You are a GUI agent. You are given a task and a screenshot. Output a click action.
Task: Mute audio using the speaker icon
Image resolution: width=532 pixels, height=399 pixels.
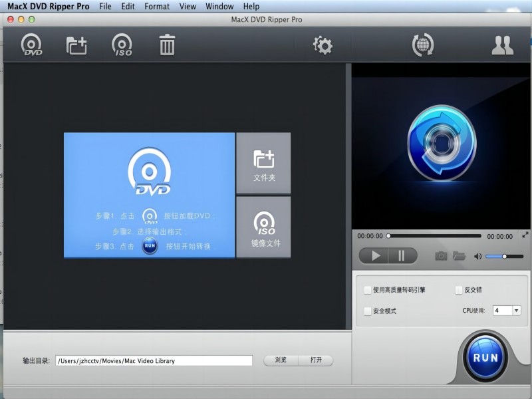coord(477,256)
